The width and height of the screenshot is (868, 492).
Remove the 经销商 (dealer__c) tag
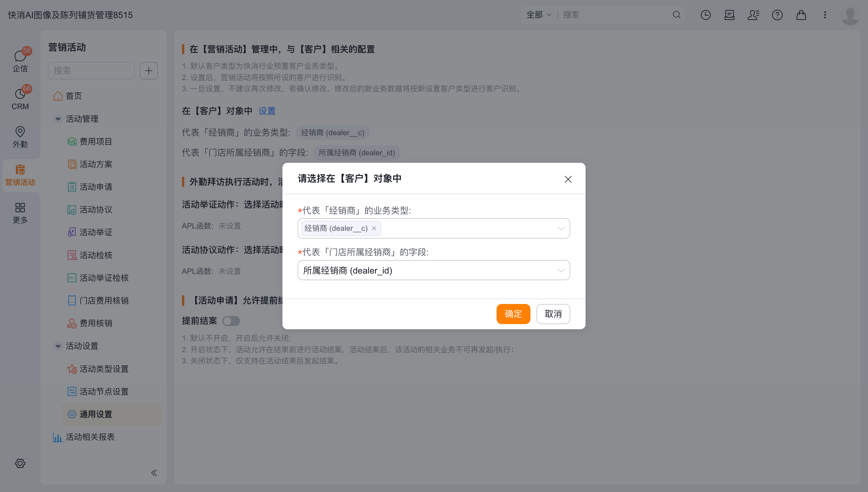click(374, 228)
